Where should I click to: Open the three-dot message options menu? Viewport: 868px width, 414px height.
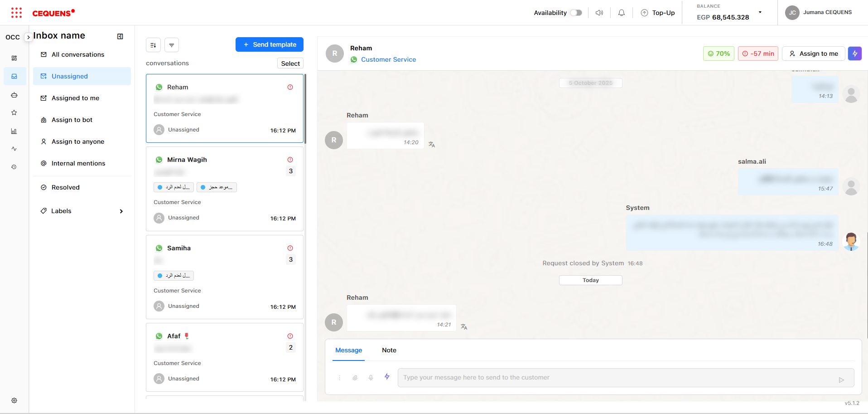tap(339, 378)
